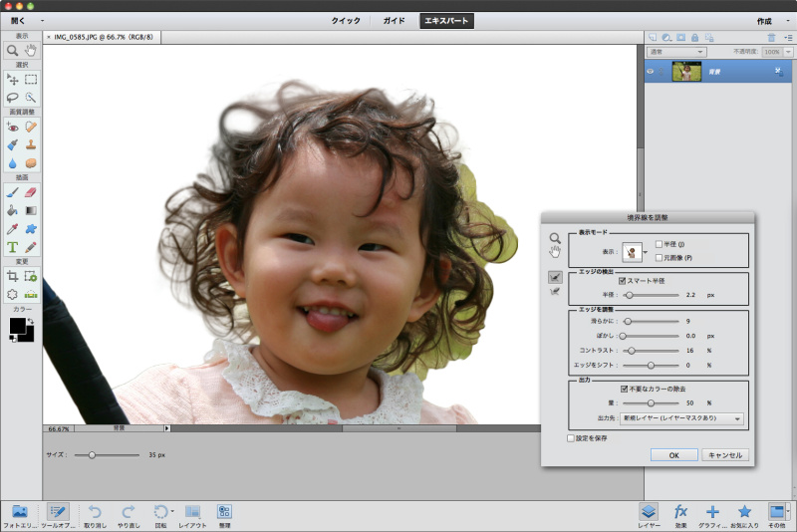Reset to default black and white colors
797x532 pixels.
[x=13, y=339]
